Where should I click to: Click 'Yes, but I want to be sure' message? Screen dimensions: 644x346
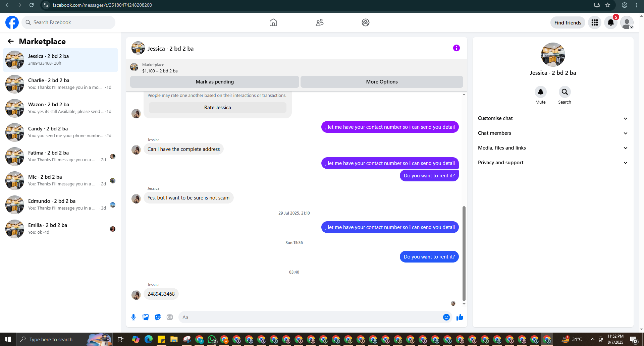189,198
